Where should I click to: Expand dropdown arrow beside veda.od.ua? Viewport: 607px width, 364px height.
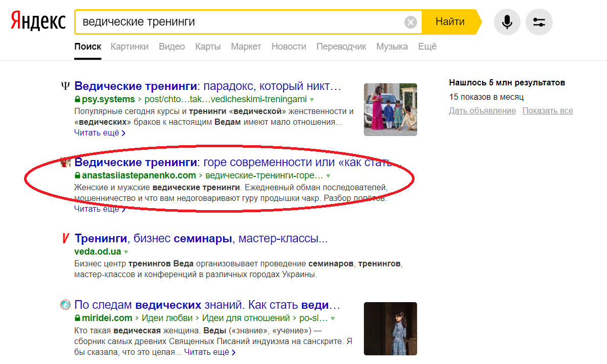point(126,253)
